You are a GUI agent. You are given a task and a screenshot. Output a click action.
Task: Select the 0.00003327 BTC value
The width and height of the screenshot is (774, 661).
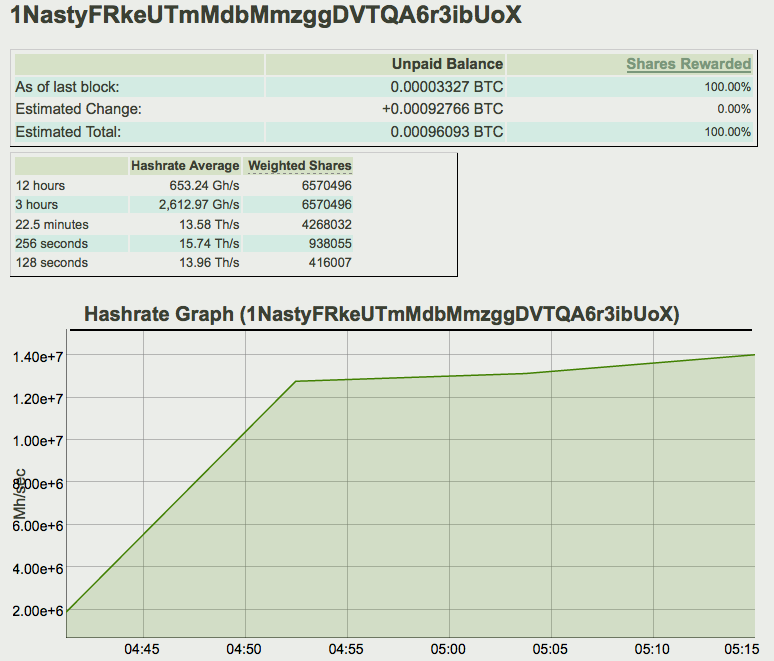[447, 87]
